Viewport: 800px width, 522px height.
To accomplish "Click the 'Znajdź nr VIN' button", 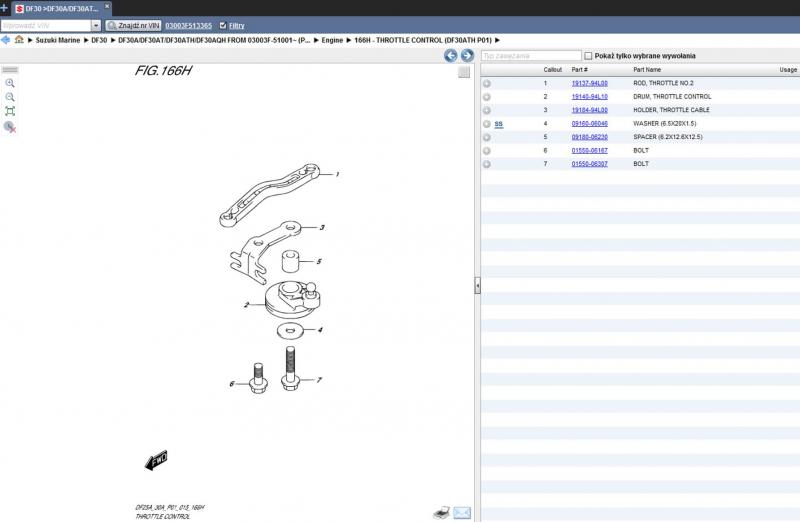I will click(x=134, y=25).
